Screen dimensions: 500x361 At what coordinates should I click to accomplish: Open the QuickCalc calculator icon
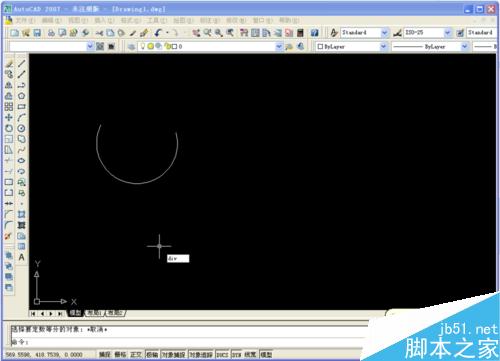click(301, 33)
